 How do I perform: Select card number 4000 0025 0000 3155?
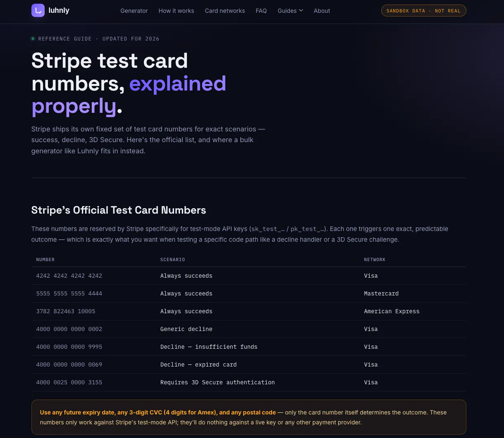click(x=69, y=382)
